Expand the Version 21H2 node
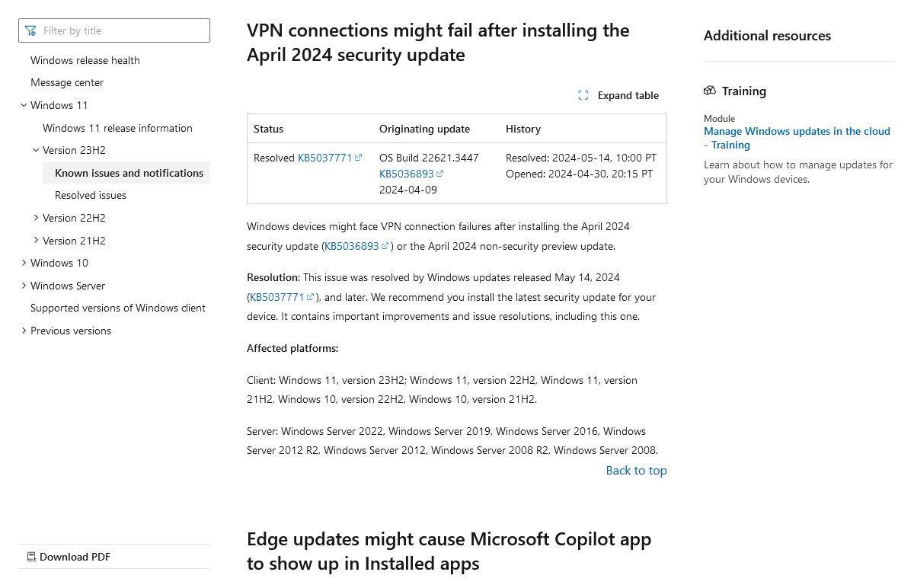 tap(36, 241)
